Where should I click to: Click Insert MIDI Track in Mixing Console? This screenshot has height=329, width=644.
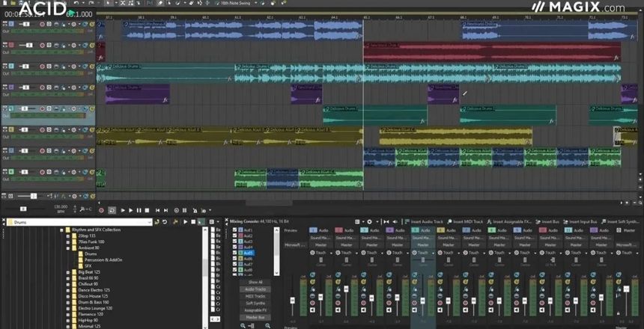coord(465,222)
